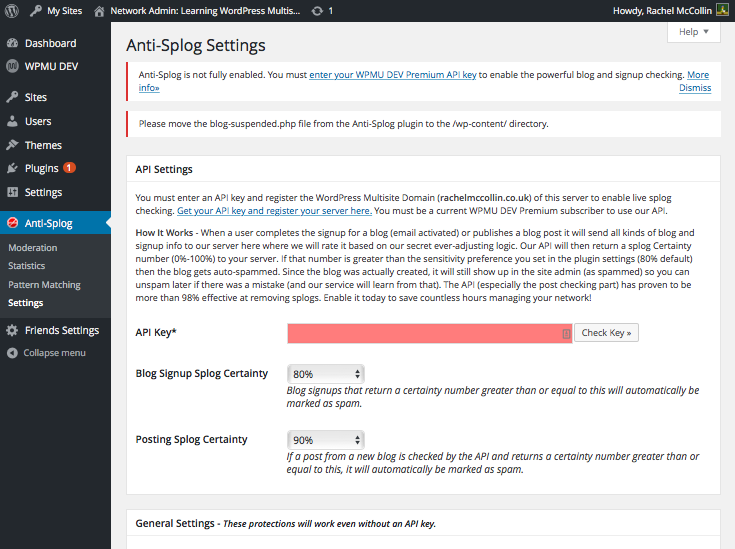Open Network Admin: Learning WordPress Multisite menu
Viewport: 735px width, 549px height.
pos(205,11)
